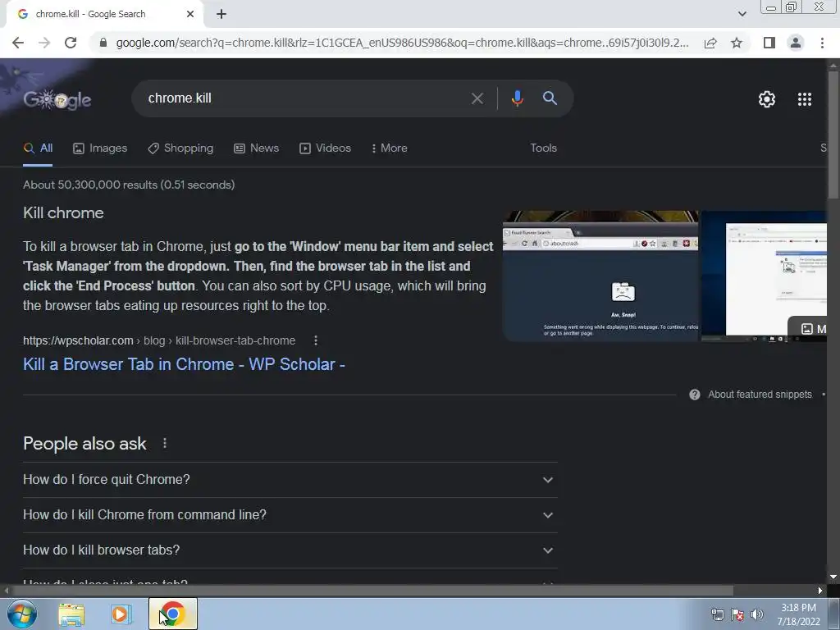Open options dots next to wpscholar.com URL
Viewport: 840px width, 630px height.
pyautogui.click(x=316, y=340)
